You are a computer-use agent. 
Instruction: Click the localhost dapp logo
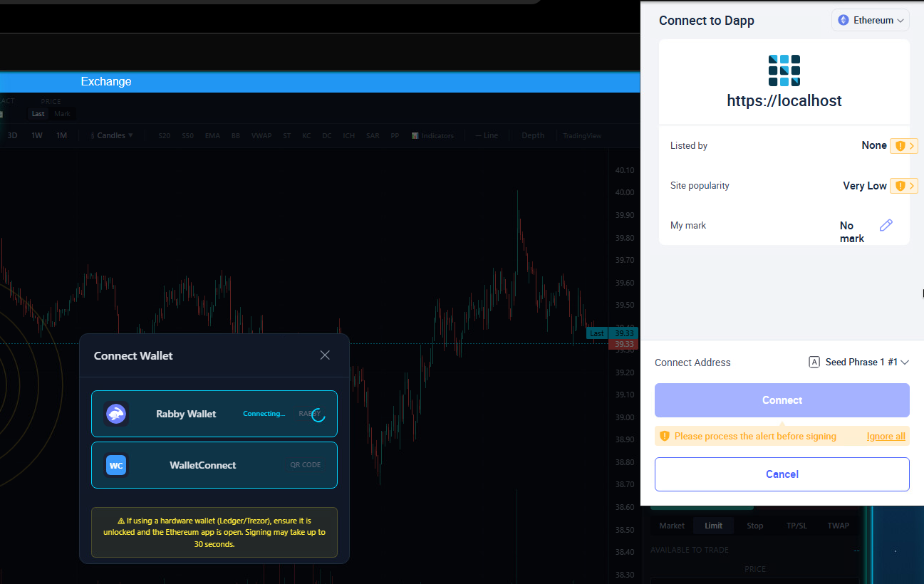pos(784,71)
